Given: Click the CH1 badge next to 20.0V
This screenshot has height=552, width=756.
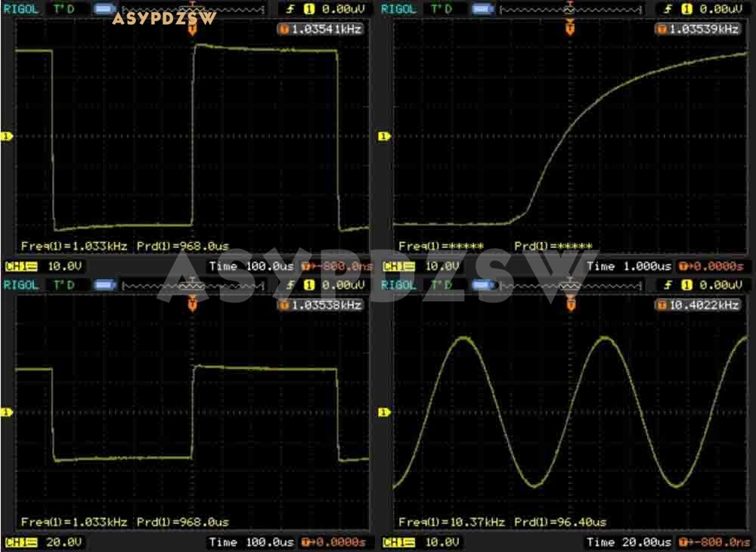Looking at the screenshot, I should pos(21,542).
